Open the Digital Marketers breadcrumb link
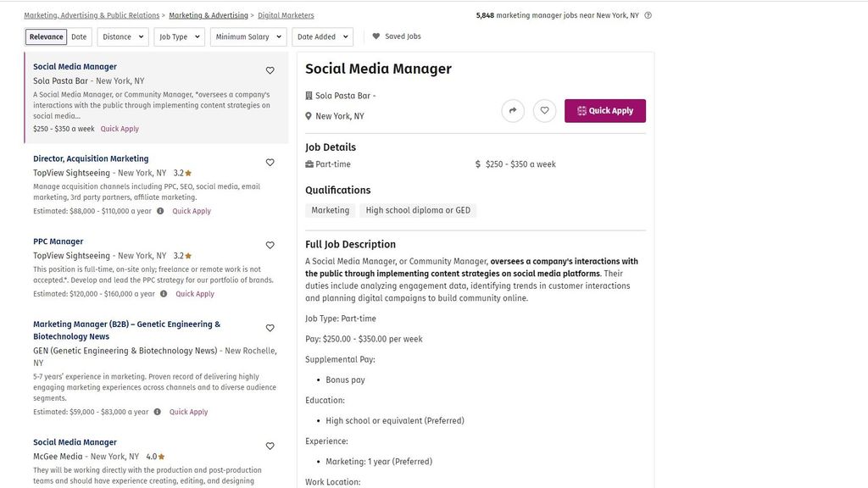 [x=285, y=14]
